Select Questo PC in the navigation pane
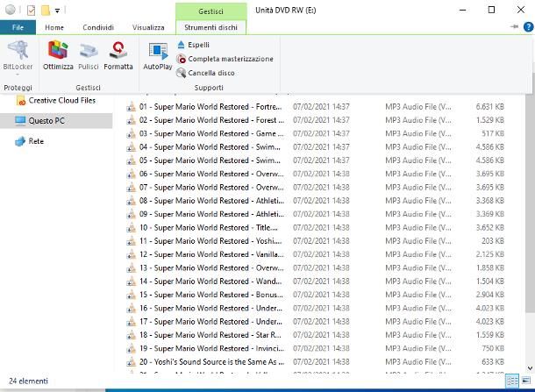Image resolution: width=535 pixels, height=392 pixels. tap(46, 120)
